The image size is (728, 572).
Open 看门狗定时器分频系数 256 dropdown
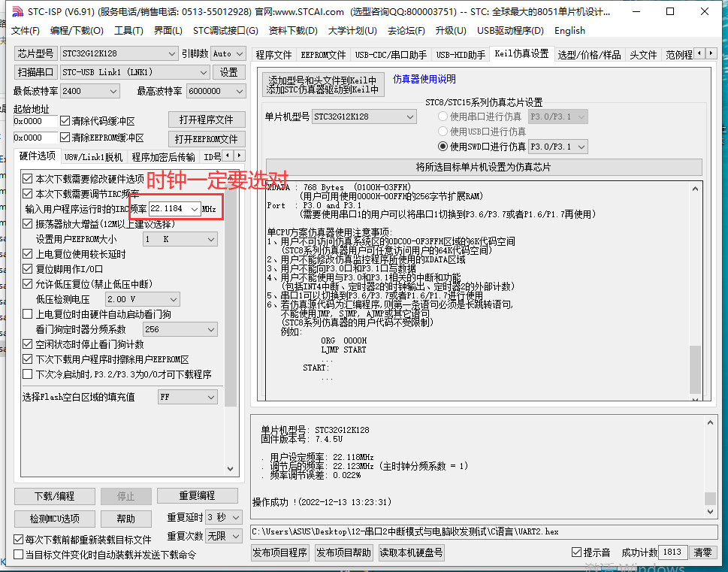tap(180, 329)
